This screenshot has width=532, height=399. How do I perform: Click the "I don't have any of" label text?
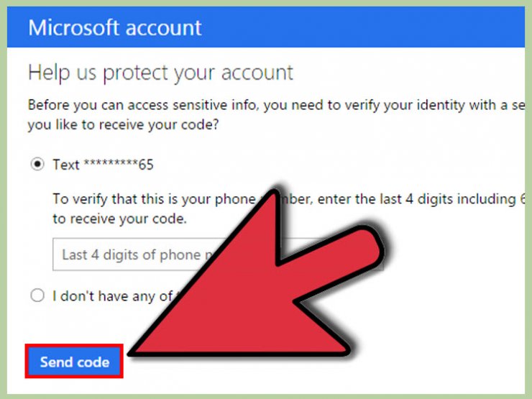[113, 296]
